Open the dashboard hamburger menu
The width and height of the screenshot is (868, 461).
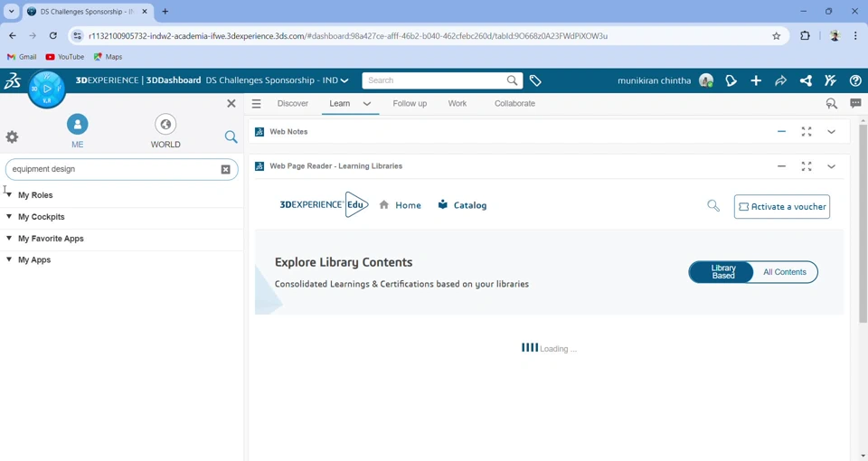(x=256, y=103)
